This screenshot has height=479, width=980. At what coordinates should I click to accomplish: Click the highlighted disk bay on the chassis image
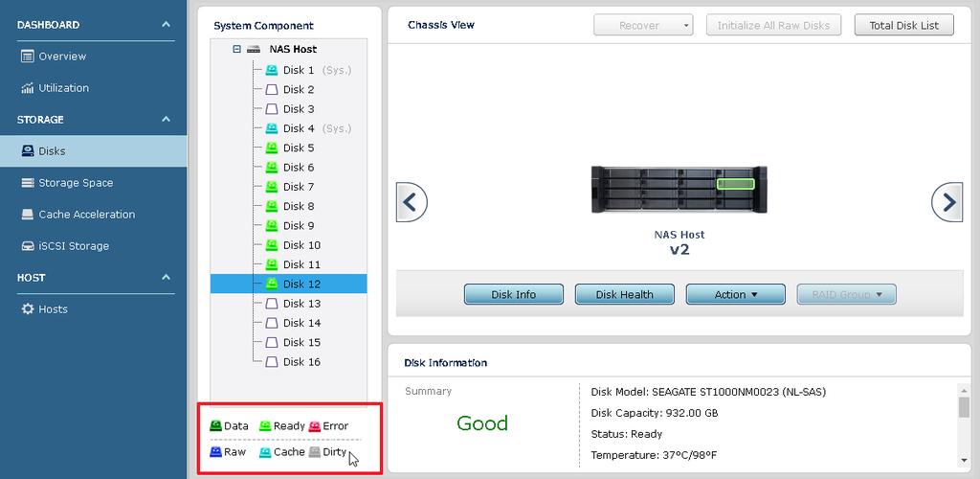click(x=735, y=184)
